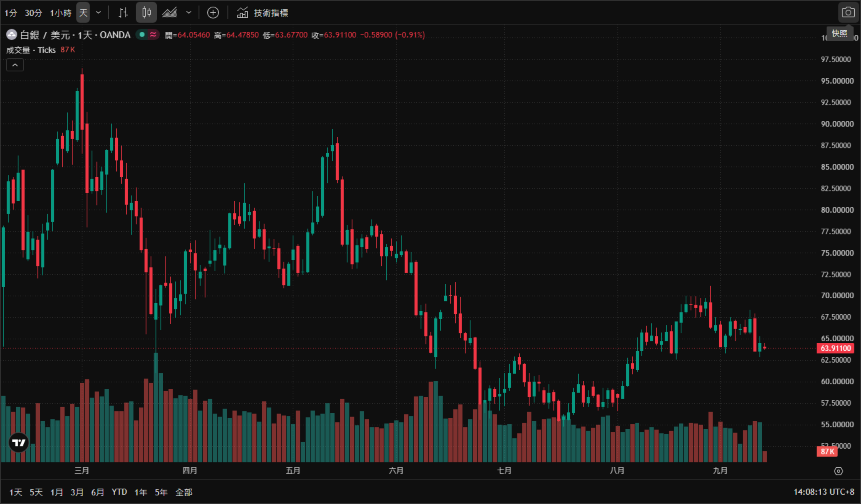Set range to 5天
Viewport: 861px width, 504px height.
click(36, 492)
